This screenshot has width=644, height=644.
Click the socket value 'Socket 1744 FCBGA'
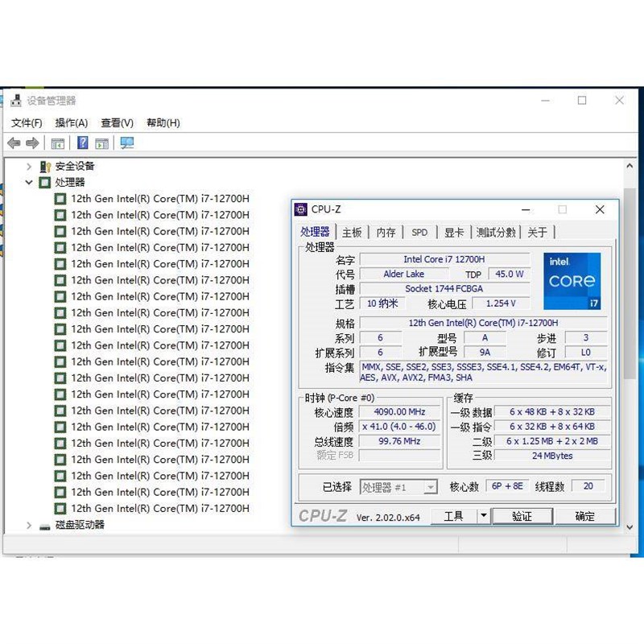(x=444, y=289)
